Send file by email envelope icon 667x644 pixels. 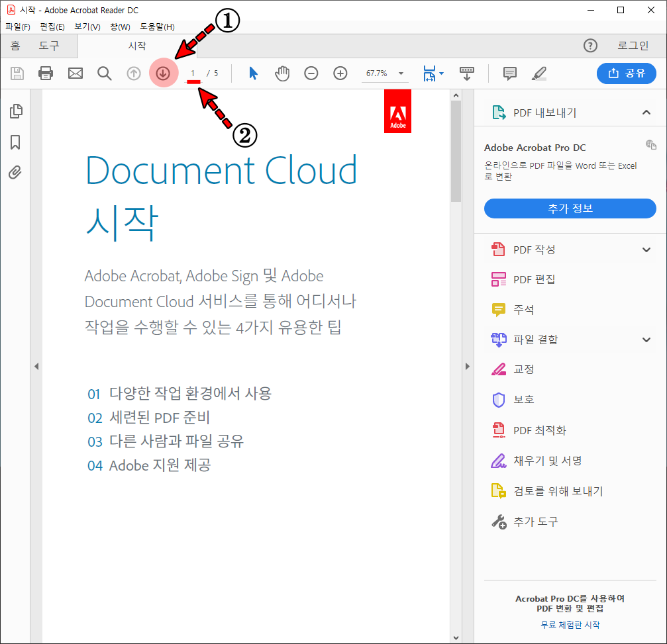pyautogui.click(x=76, y=73)
